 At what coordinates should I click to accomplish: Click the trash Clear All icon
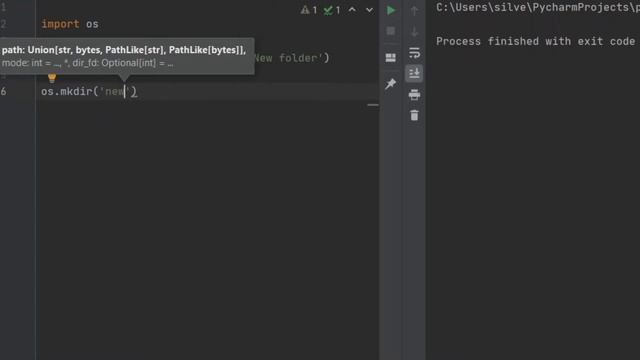(414, 116)
